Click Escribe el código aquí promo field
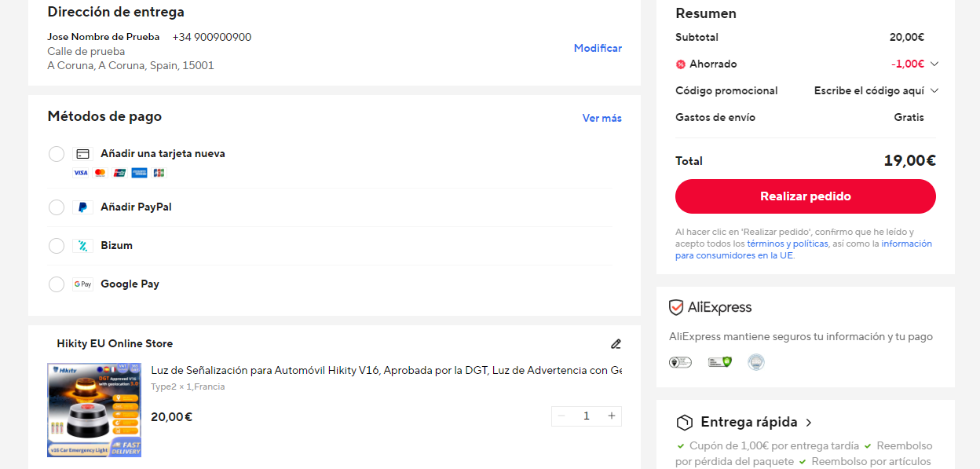The width and height of the screenshot is (980, 469). pyautogui.click(x=869, y=91)
